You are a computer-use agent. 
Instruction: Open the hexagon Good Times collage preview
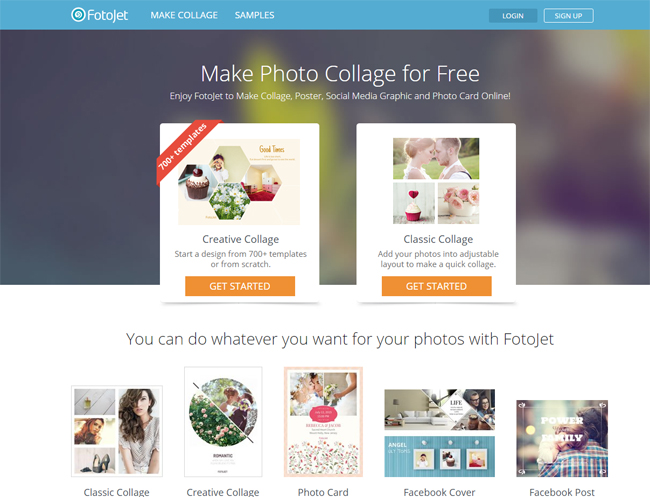[239, 182]
